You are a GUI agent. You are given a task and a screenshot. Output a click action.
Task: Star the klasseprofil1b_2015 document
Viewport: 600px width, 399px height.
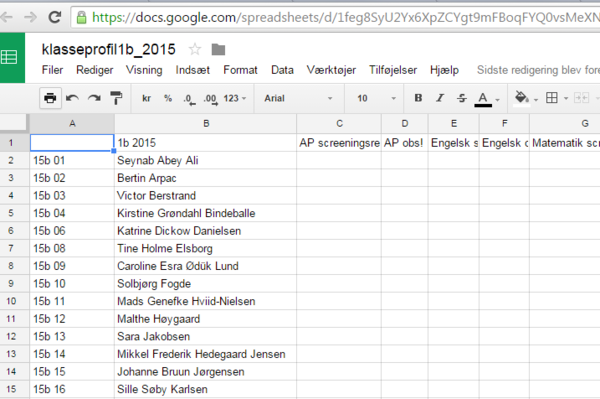pos(195,49)
